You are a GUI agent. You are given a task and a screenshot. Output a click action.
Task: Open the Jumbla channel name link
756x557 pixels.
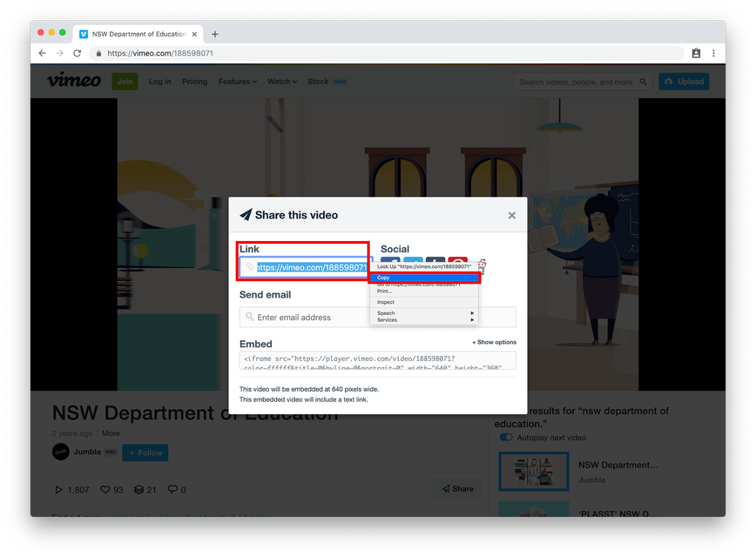(87, 452)
